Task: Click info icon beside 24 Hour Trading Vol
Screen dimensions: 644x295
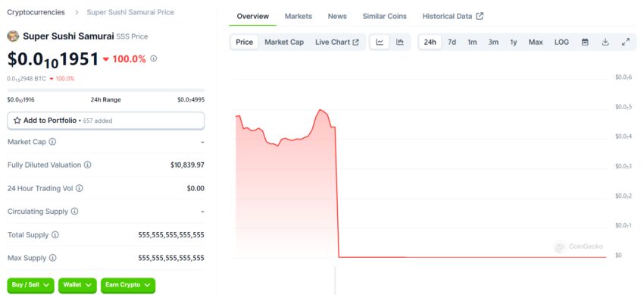Action: click(80, 188)
